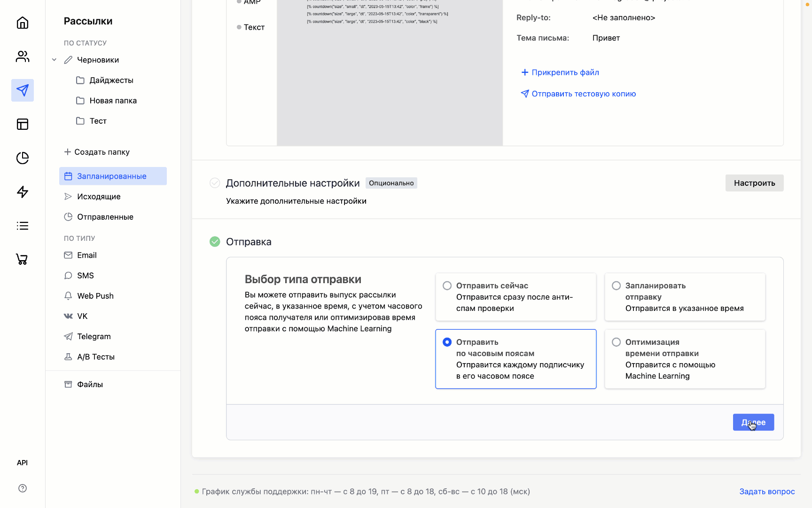
Task: Select the 'Запланировать отправку' radio option
Action: (617, 286)
